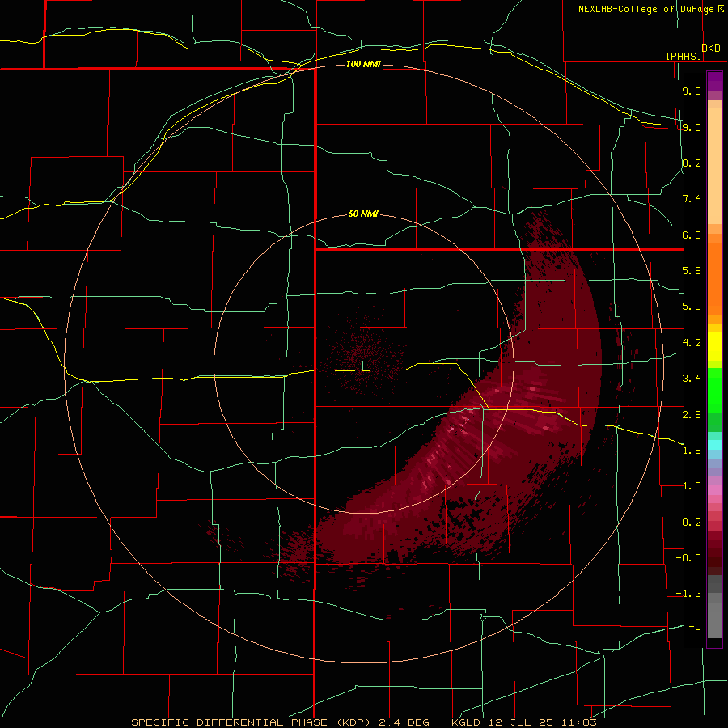Click the pink segment of color bar
Screen dimensions: 728x728
714,490
